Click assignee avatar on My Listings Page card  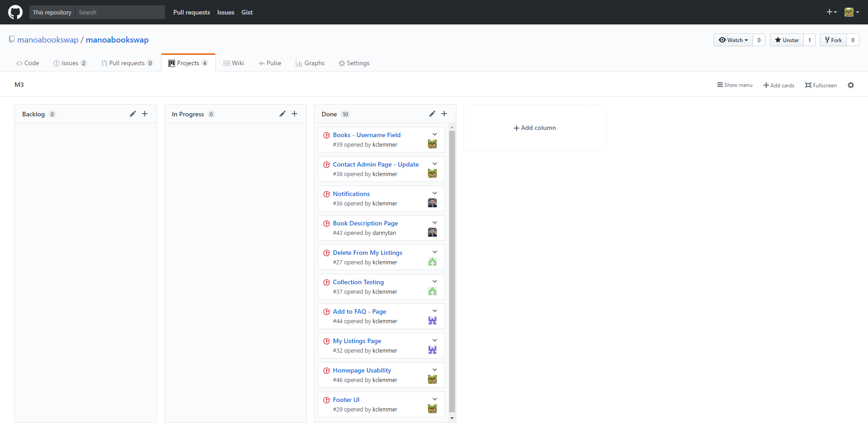pyautogui.click(x=432, y=350)
